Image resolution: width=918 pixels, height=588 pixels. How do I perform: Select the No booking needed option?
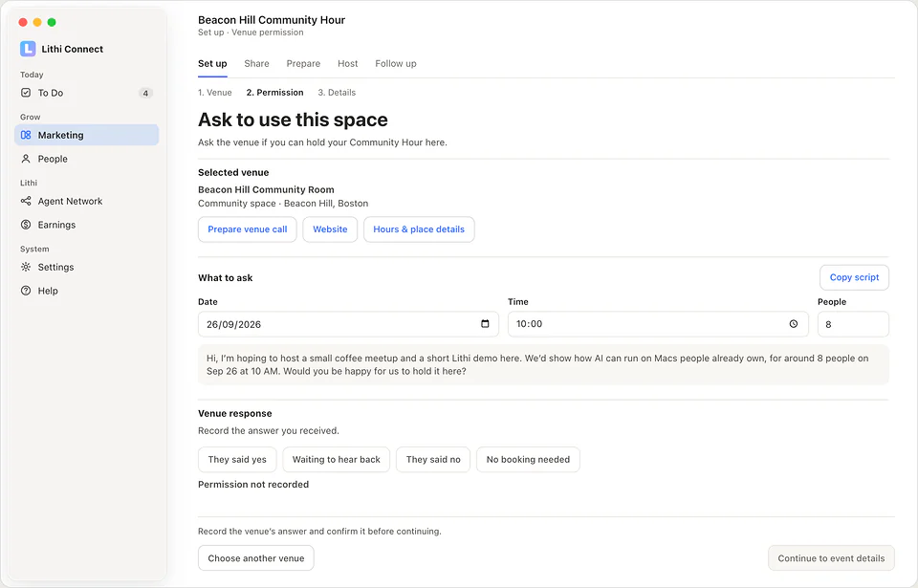[x=528, y=459]
